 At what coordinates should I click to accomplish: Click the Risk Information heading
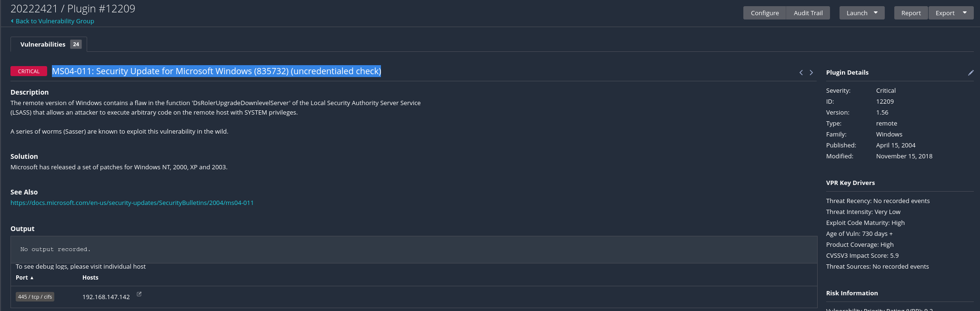852,293
